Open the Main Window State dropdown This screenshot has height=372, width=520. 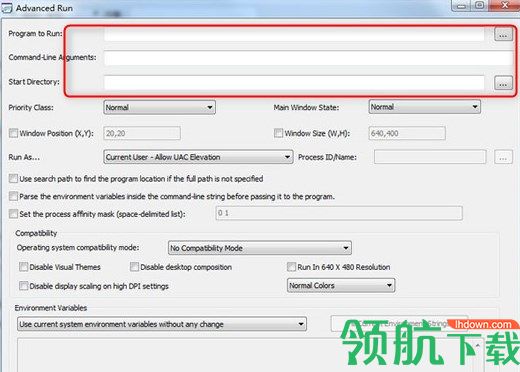tap(425, 107)
